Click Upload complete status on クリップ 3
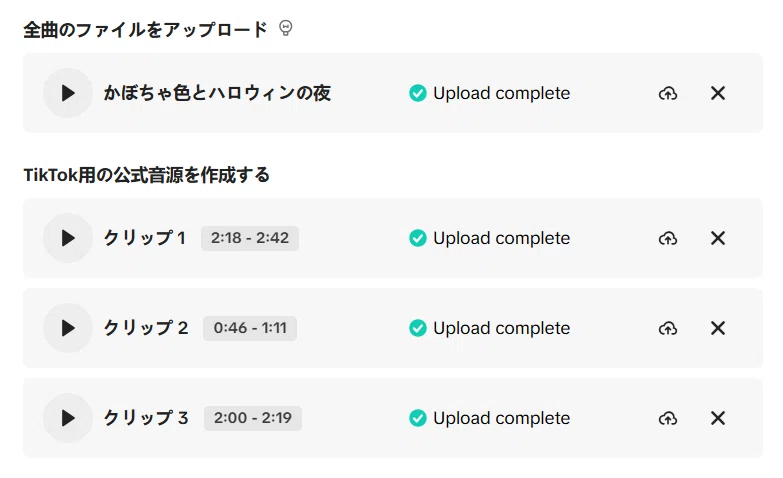 (501, 418)
